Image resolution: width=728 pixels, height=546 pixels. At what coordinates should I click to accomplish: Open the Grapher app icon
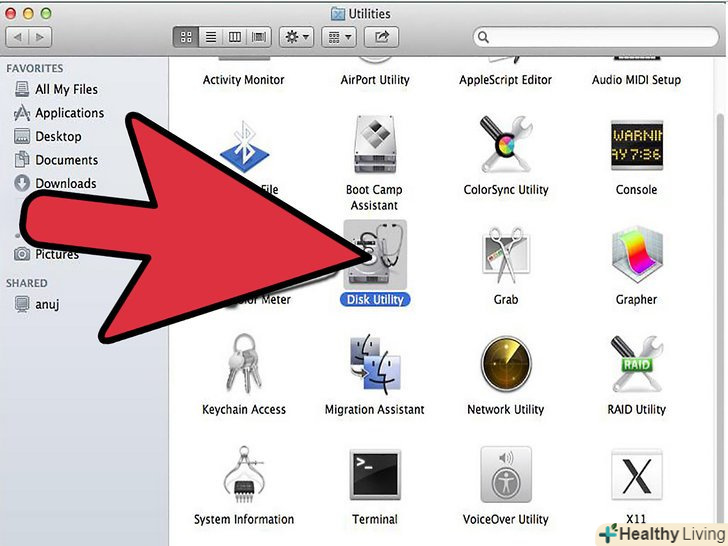click(x=637, y=255)
